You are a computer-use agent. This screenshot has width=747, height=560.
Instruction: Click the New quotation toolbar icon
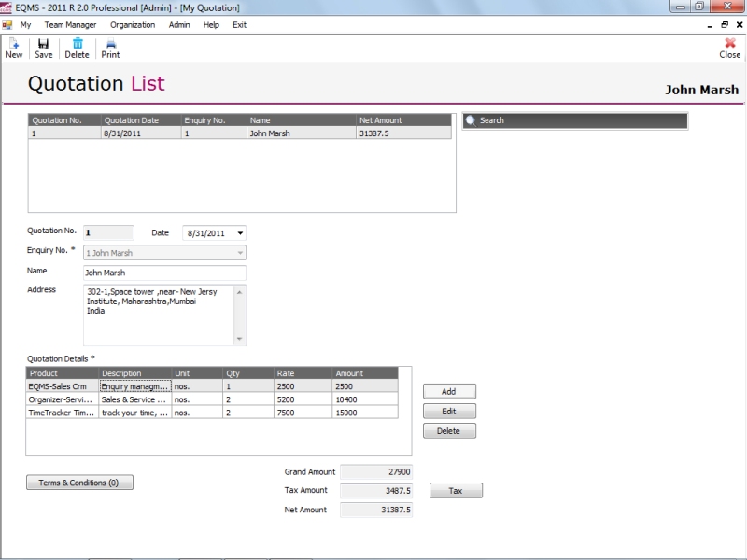point(13,44)
